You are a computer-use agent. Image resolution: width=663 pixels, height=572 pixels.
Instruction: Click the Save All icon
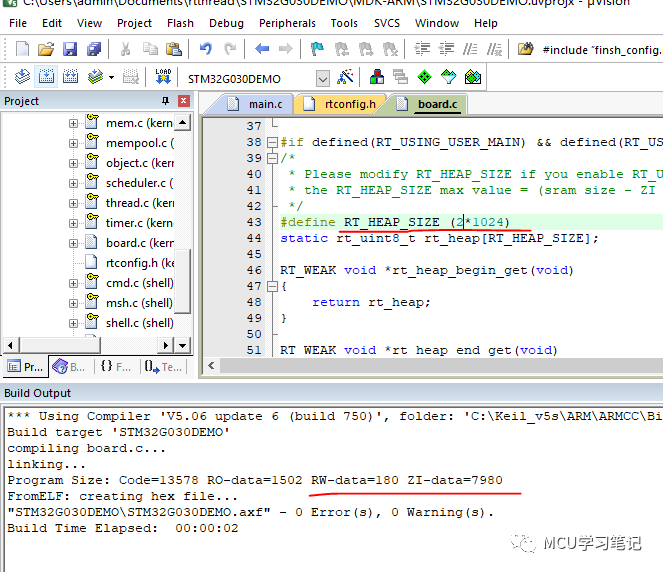(94, 49)
